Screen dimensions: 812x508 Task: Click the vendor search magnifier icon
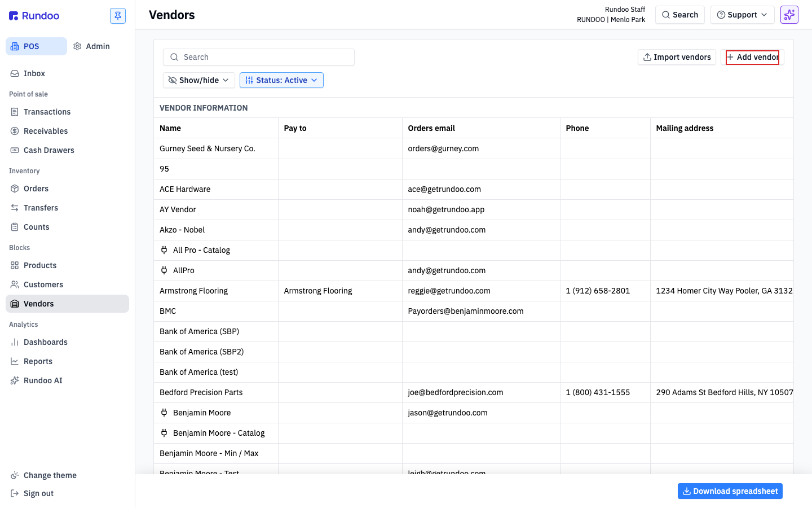click(174, 57)
